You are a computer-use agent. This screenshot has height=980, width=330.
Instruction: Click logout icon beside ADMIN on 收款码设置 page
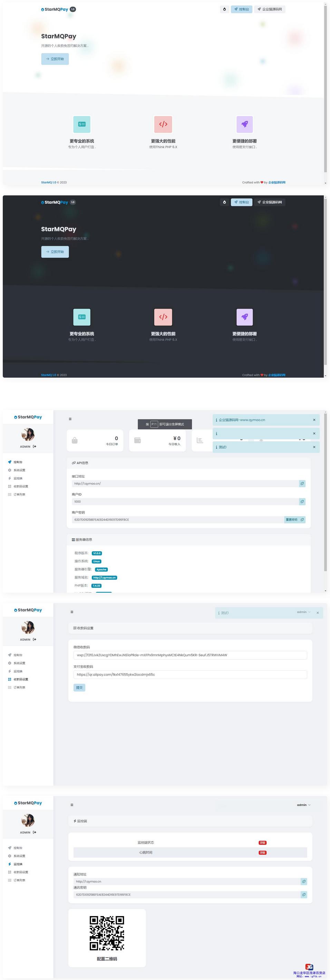(x=35, y=640)
